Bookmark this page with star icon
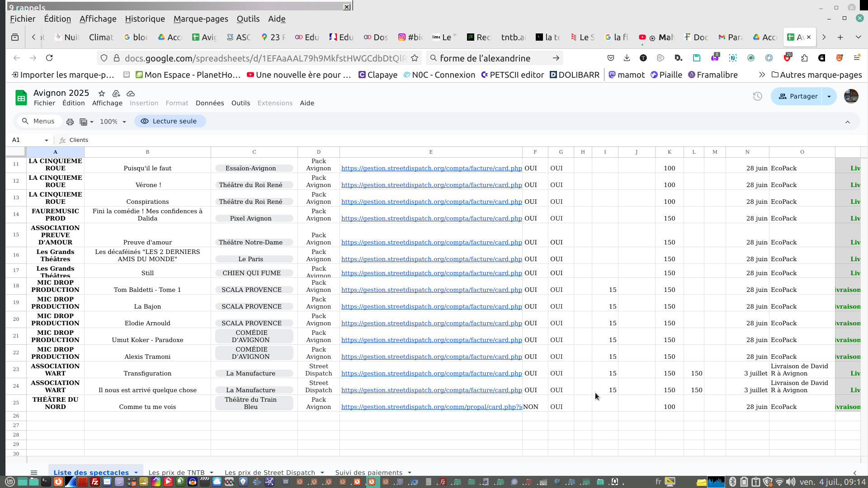This screenshot has height=488, width=868. click(x=415, y=58)
